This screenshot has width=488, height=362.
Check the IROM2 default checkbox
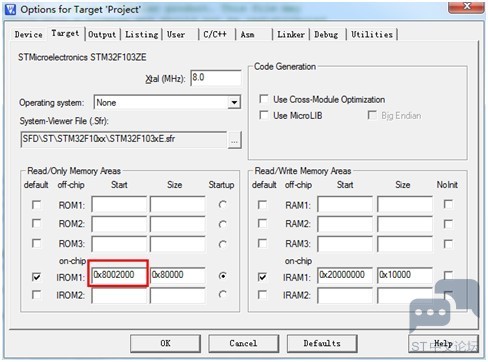36,294
